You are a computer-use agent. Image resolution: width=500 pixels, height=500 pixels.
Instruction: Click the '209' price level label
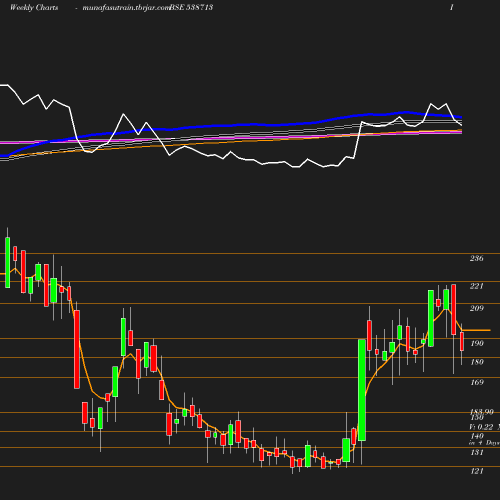click(x=476, y=308)
